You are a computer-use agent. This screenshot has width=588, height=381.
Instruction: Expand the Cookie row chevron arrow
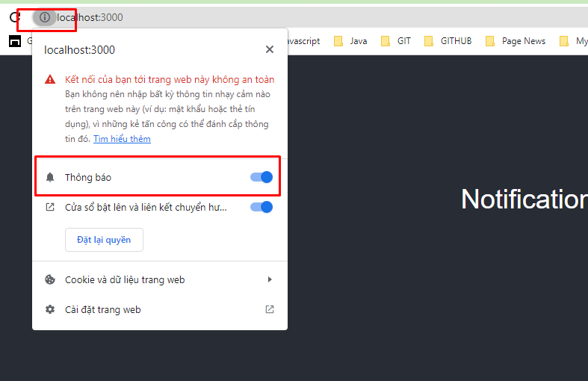(x=270, y=279)
